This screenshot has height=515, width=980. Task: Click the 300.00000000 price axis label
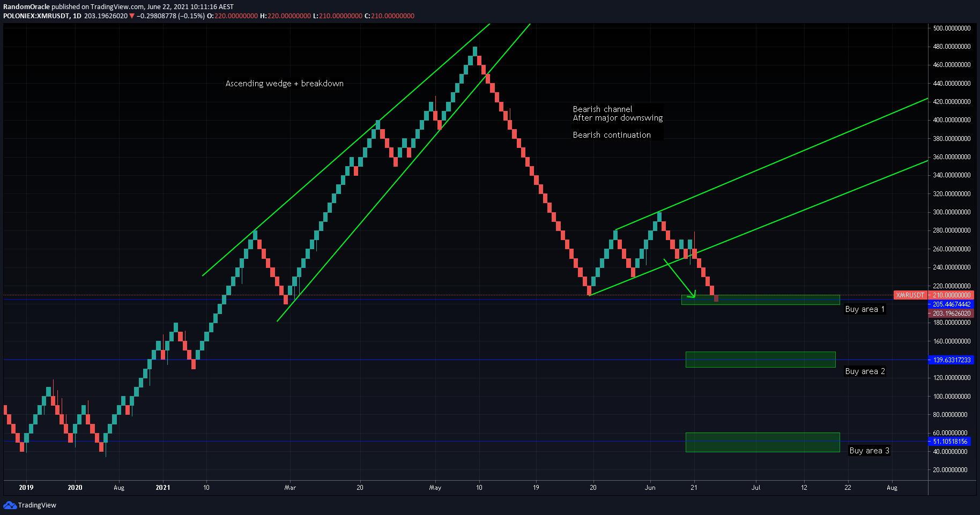click(952, 212)
